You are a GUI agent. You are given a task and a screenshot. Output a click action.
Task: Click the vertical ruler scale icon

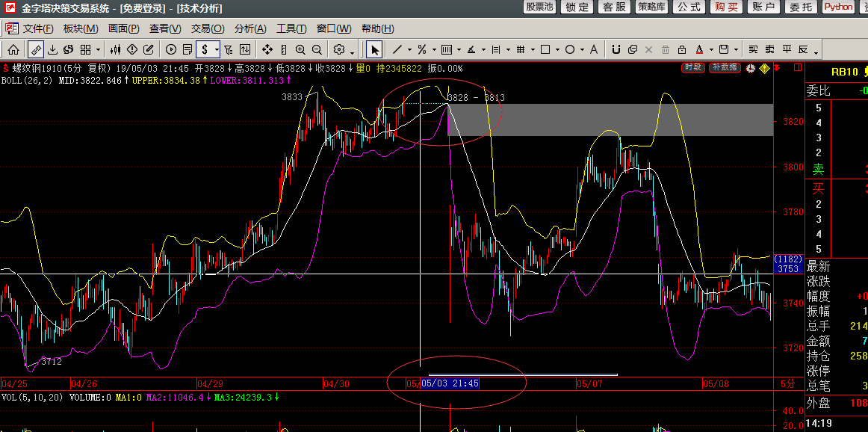284,50
